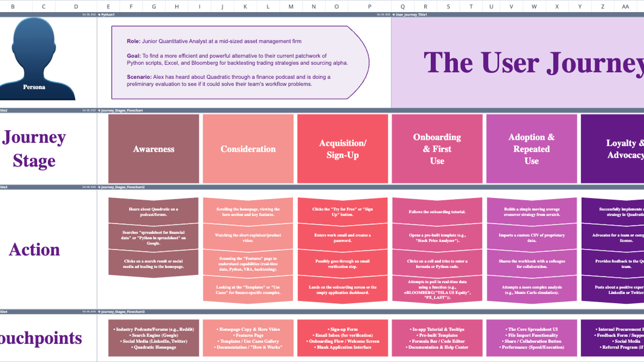The image size is (644, 362).
Task: Click the Consideration stage box
Action: (x=248, y=149)
